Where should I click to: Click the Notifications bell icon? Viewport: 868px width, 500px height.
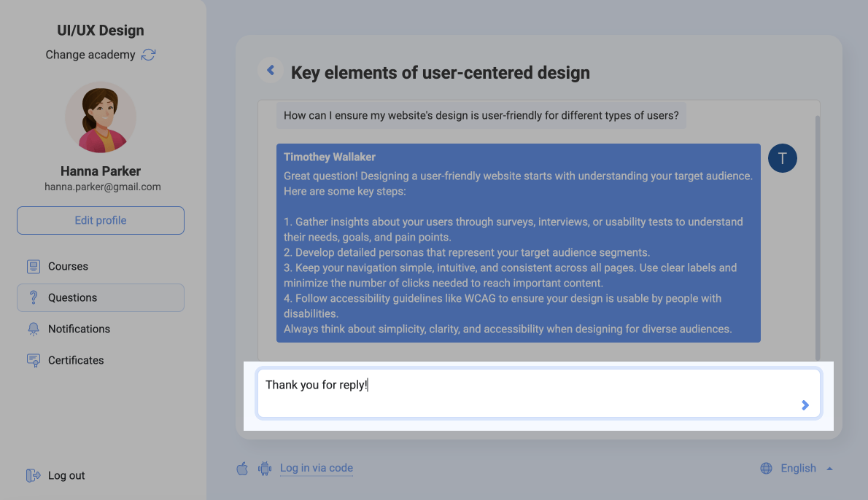(34, 329)
